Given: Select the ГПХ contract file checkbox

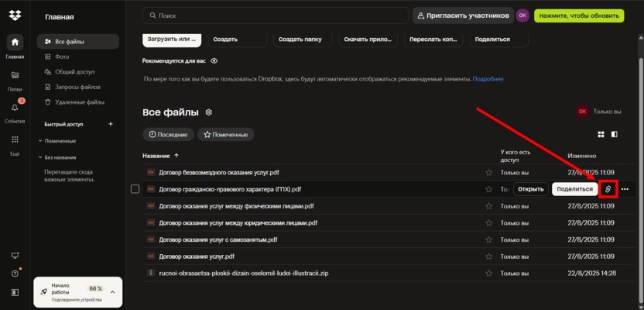Looking at the screenshot, I should click(x=135, y=189).
